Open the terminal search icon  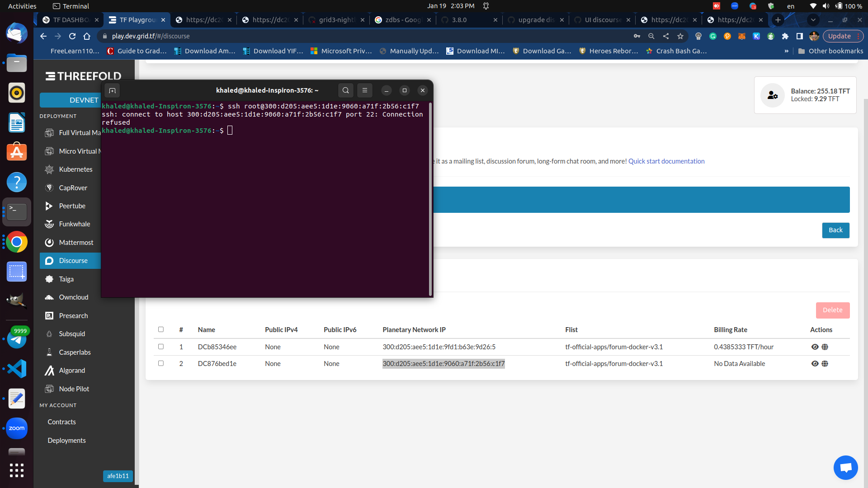[x=345, y=90]
